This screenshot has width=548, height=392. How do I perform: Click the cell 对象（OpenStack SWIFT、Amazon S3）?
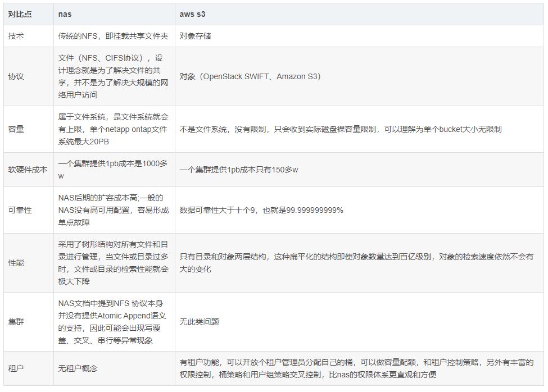[x=359, y=76]
